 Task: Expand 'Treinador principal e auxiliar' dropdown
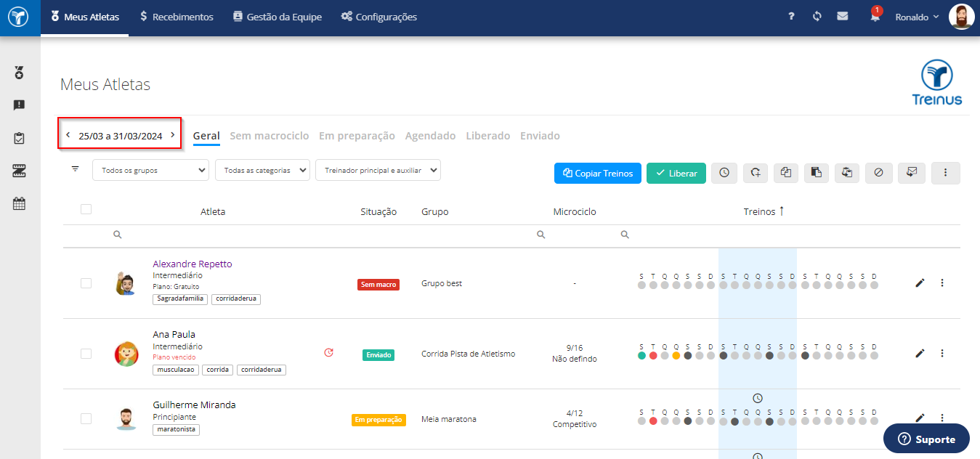point(378,170)
